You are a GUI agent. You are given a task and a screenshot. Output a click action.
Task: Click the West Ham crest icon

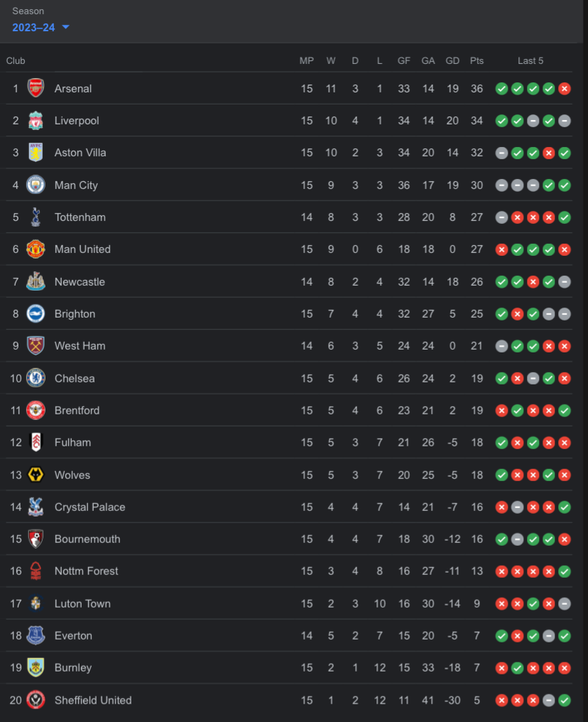[x=36, y=346]
